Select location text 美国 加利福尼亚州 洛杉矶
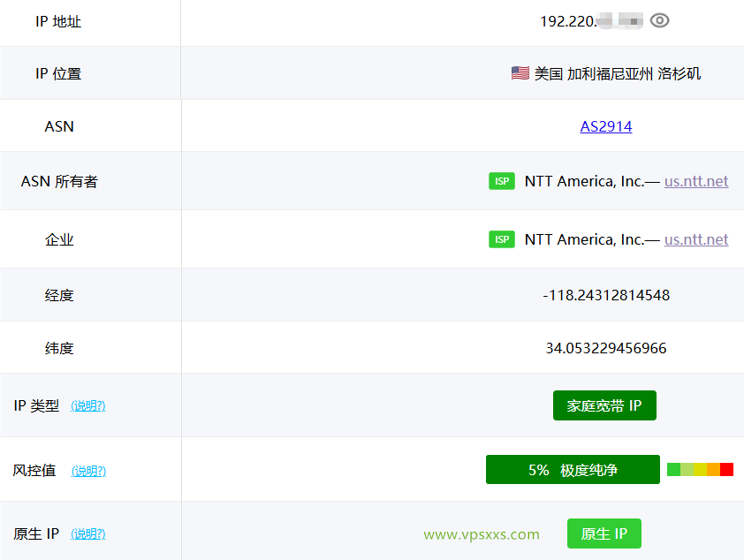The height and width of the screenshot is (560, 744). (618, 73)
